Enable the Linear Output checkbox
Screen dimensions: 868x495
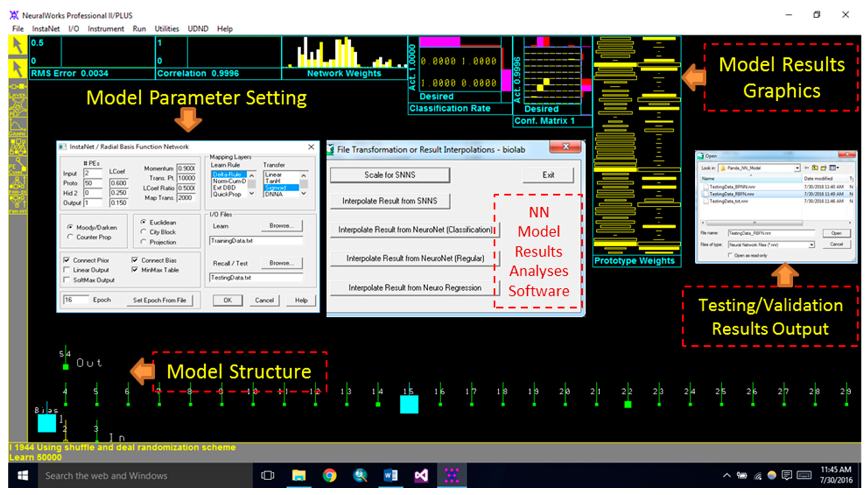click(x=67, y=270)
